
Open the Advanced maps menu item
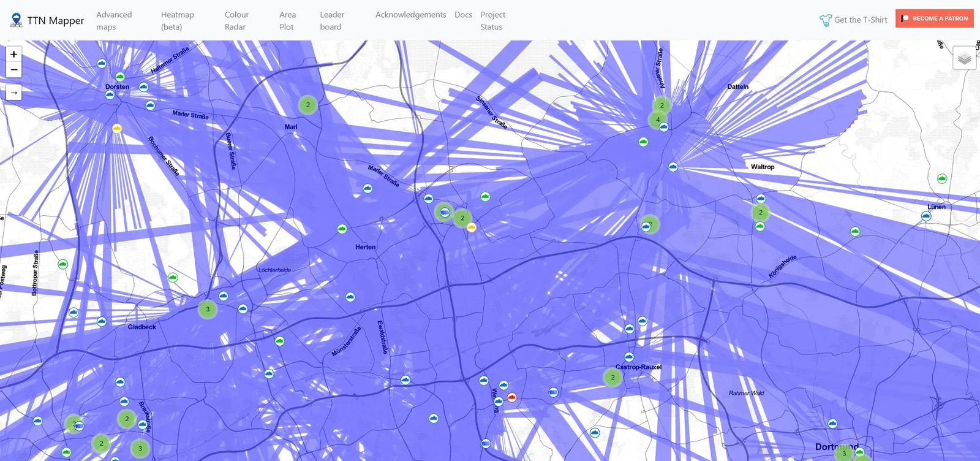pos(114,20)
